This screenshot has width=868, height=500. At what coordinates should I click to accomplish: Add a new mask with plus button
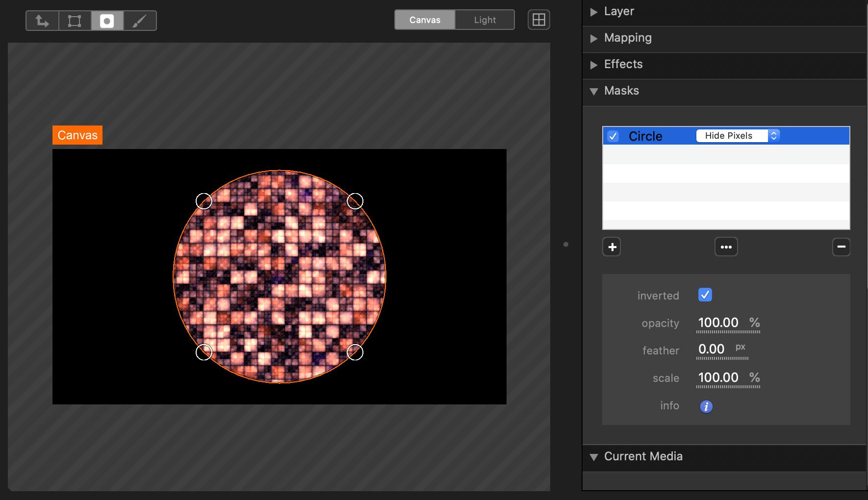coord(612,247)
